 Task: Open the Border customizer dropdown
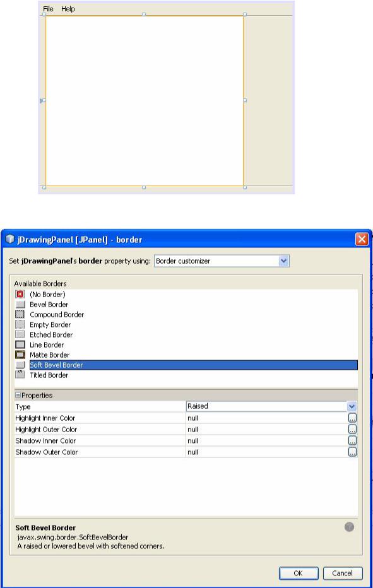284,261
